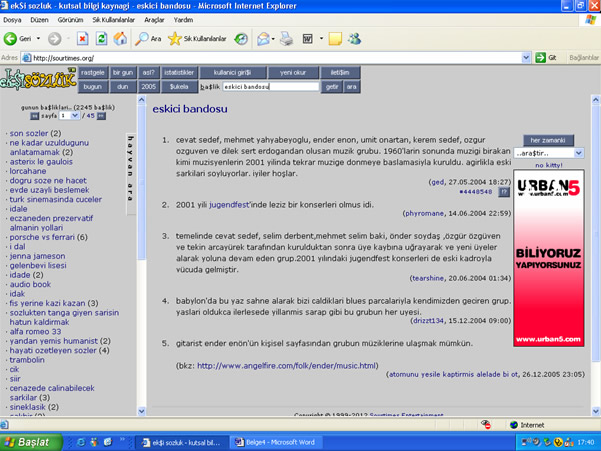Refresh the page with the green arrows icon

tap(100, 39)
